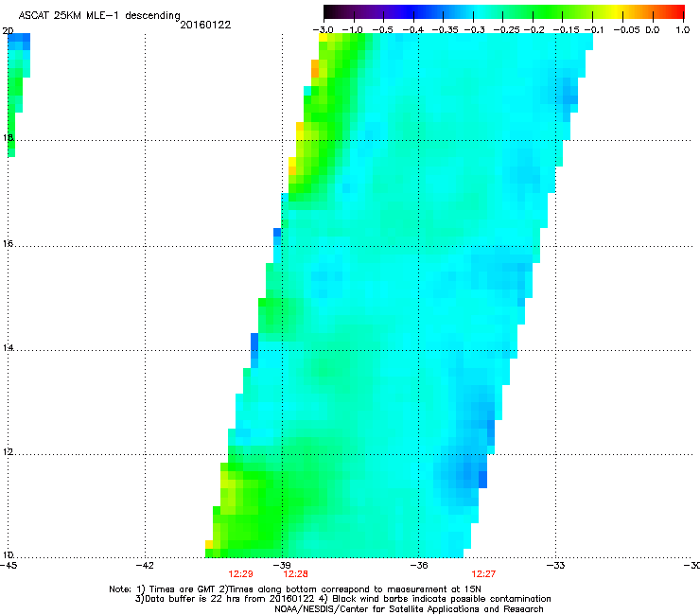This screenshot has height=615, width=700.
Task: Click the color bar label -0.15
Action: (566, 30)
